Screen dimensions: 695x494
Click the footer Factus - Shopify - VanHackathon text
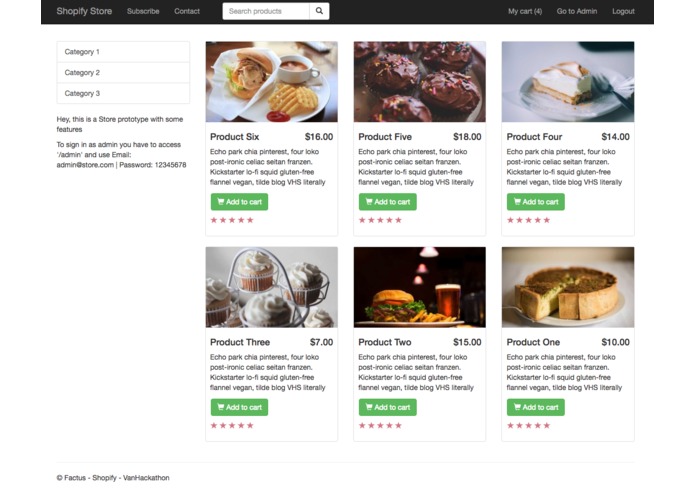tap(113, 478)
